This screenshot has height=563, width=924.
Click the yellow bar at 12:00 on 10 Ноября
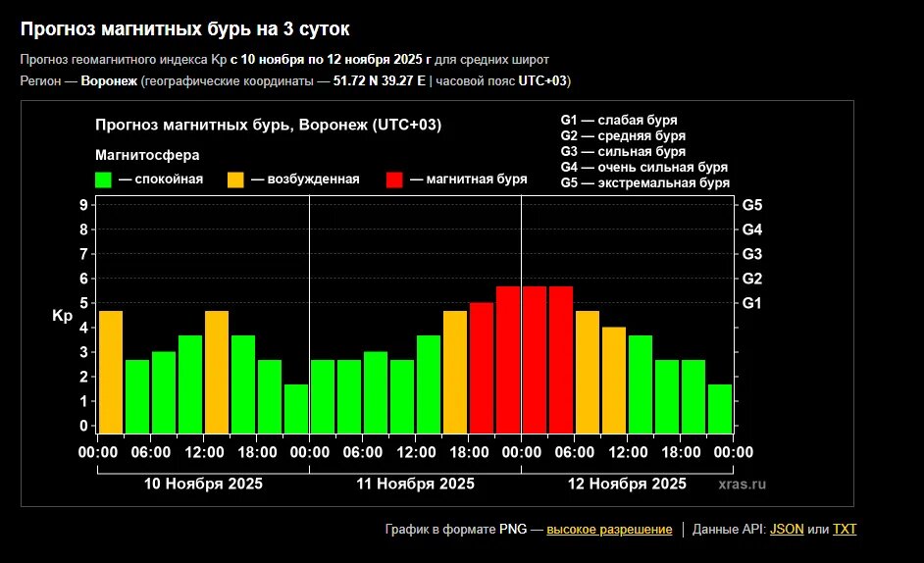coord(217,373)
